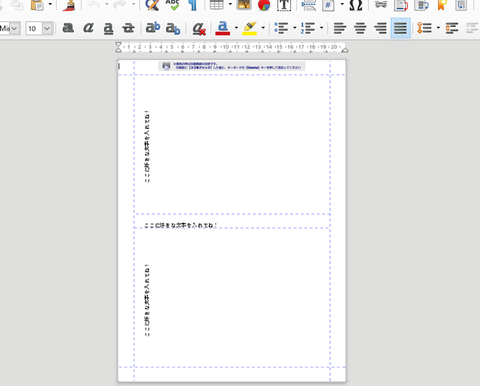Open the font color palette dropdown
This screenshot has width=480, height=386.
[236, 28]
